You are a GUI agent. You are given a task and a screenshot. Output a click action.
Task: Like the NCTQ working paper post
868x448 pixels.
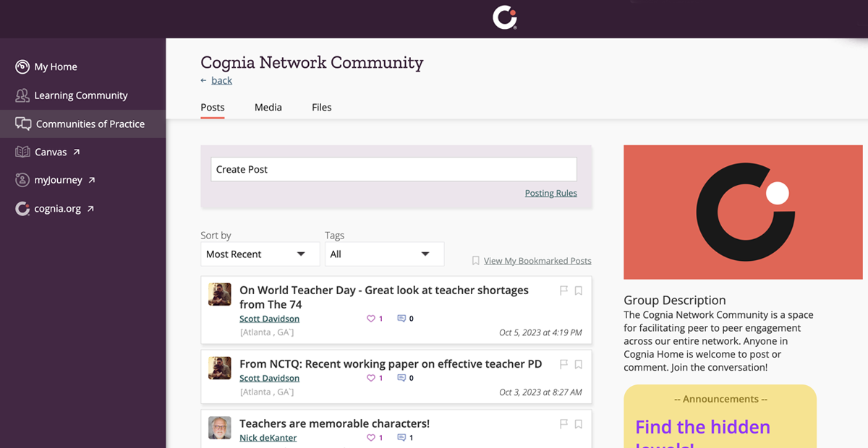[371, 378]
